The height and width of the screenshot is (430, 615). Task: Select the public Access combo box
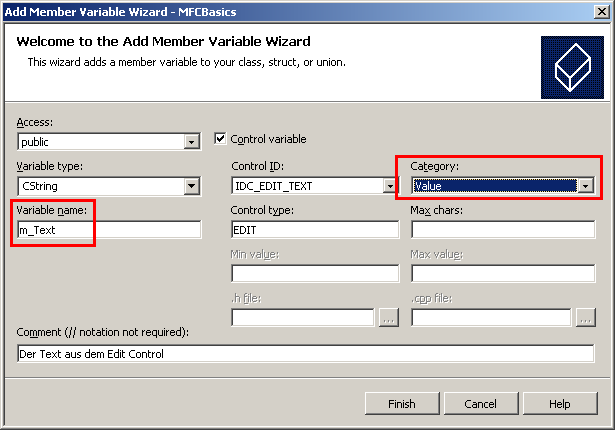click(109, 142)
